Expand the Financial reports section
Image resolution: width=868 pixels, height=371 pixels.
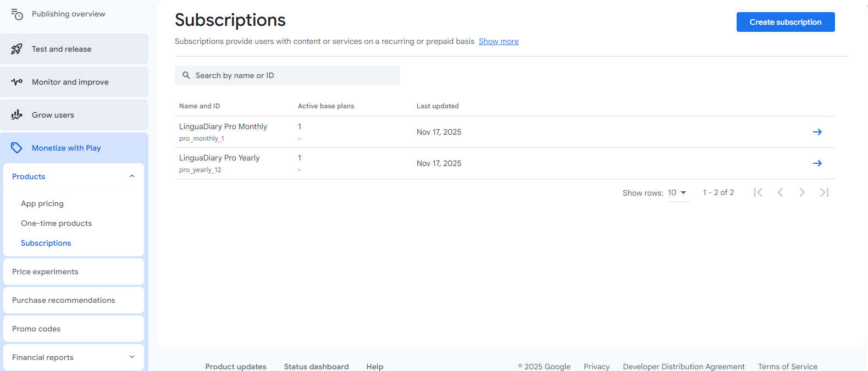[x=132, y=357]
